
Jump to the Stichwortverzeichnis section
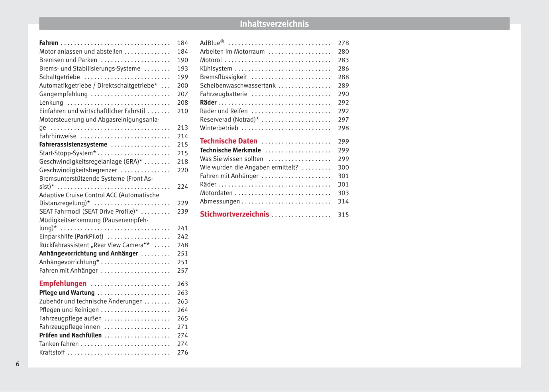(234, 214)
